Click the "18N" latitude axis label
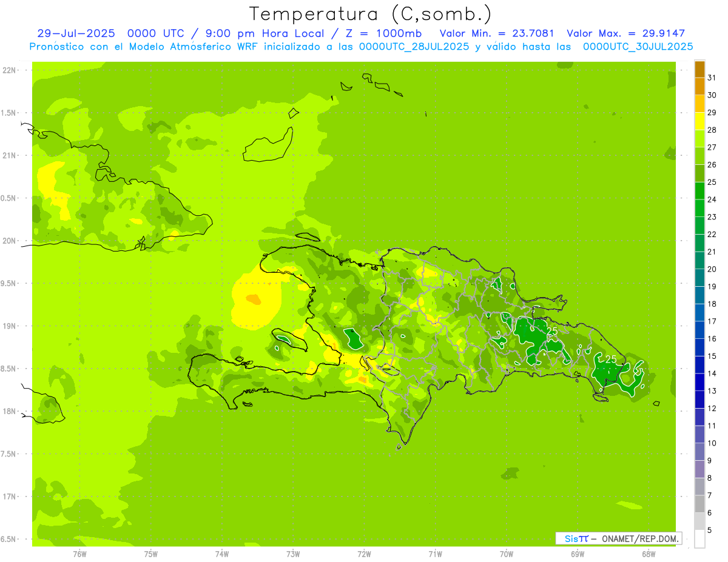728x562 pixels. point(9,411)
